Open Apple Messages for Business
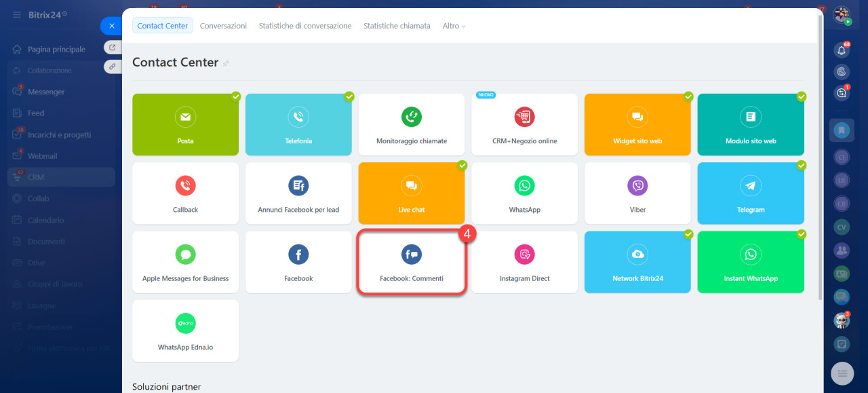The image size is (868, 393). [x=185, y=262]
